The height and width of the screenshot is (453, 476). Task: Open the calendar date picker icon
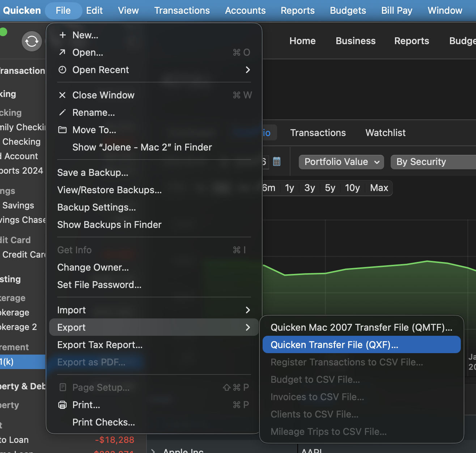point(277,161)
